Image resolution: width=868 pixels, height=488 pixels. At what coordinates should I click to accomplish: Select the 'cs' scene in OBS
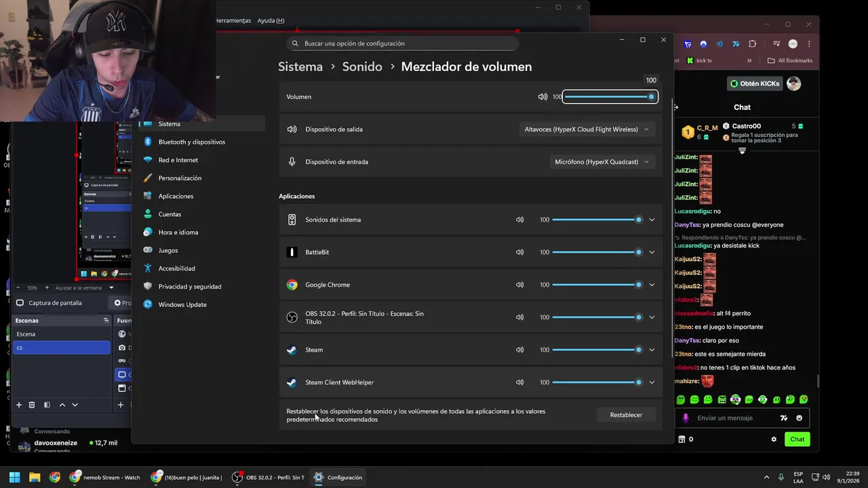(62, 348)
